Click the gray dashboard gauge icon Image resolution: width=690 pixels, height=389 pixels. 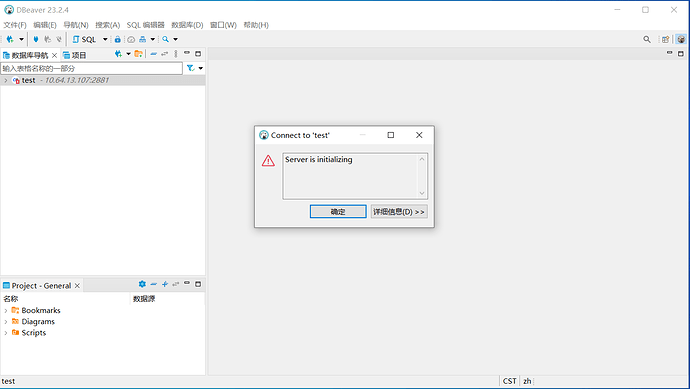pyautogui.click(x=131, y=39)
